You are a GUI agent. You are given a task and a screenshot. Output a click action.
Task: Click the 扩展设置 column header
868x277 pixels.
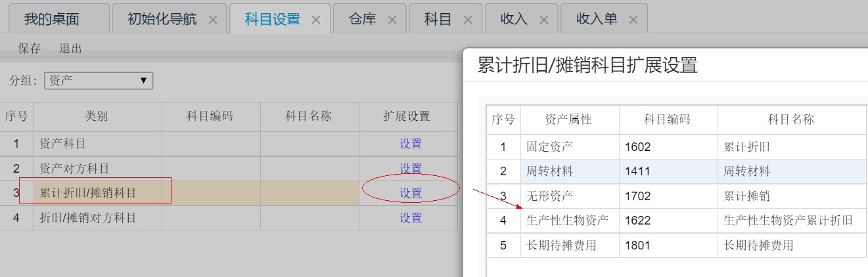pyautogui.click(x=408, y=117)
